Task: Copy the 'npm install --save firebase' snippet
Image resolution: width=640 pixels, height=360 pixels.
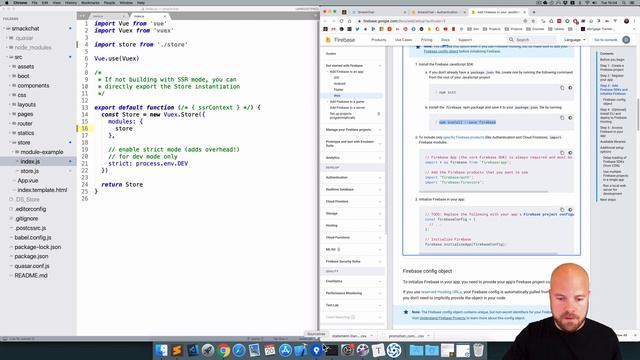Action: [x=562, y=118]
